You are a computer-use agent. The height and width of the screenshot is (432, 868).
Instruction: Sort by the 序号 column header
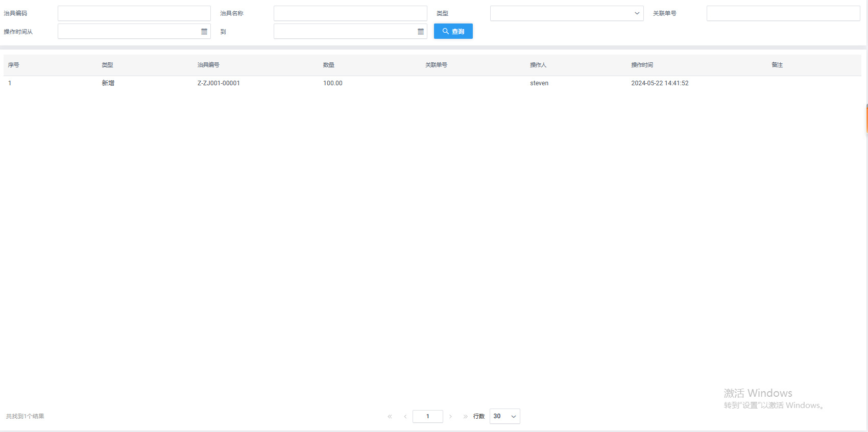point(14,65)
